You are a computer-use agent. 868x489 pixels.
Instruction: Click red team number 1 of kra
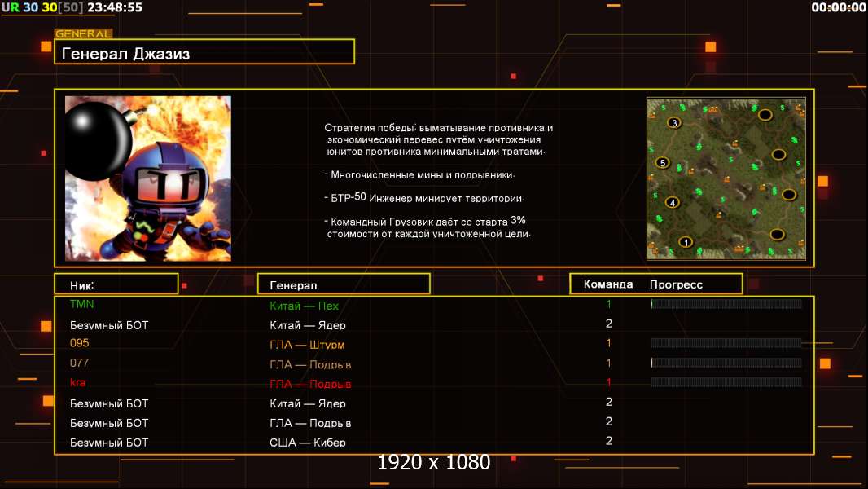[x=608, y=382]
